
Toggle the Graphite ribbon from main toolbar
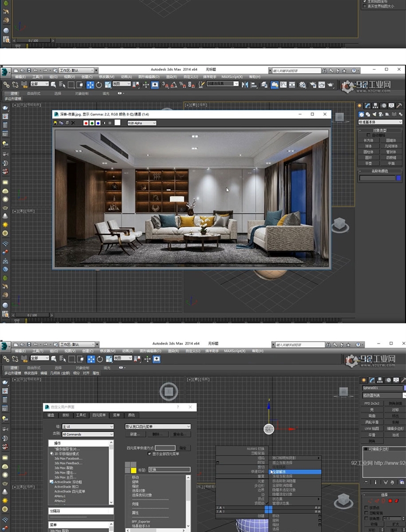[274, 84]
